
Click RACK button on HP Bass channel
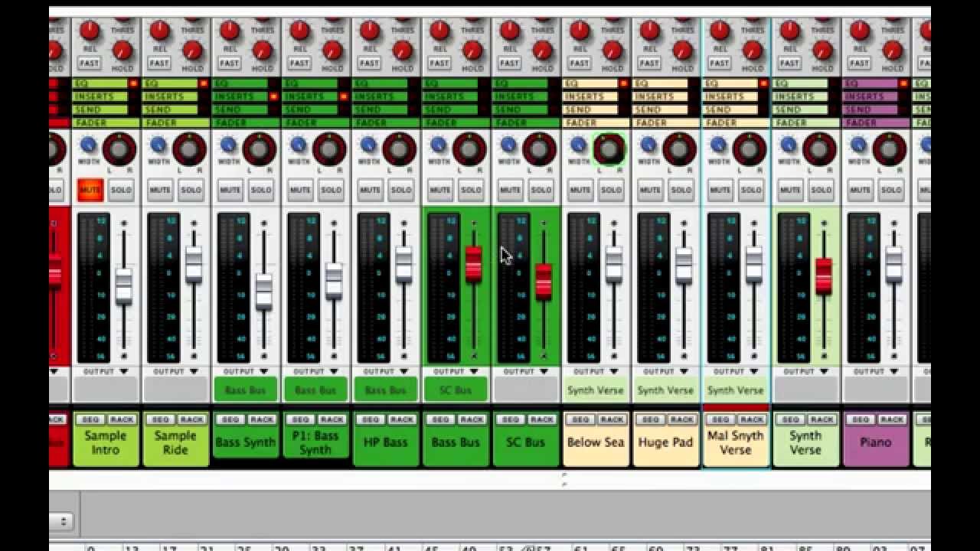402,419
